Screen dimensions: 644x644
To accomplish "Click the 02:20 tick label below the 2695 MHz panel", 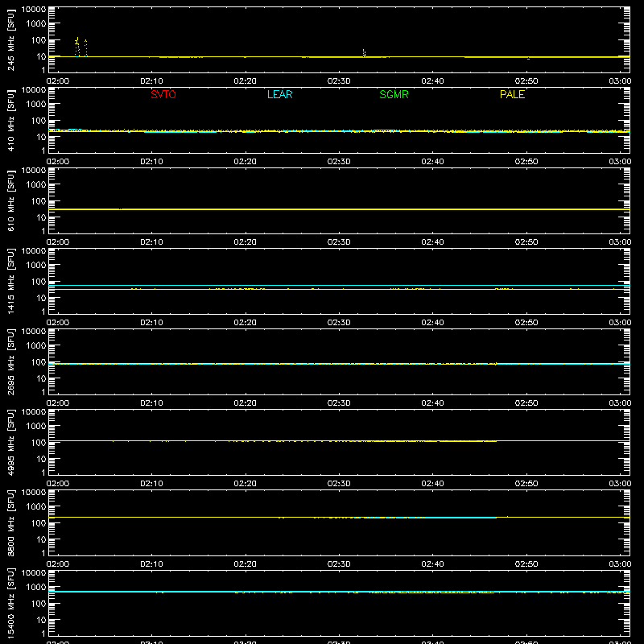I will pyautogui.click(x=246, y=403).
